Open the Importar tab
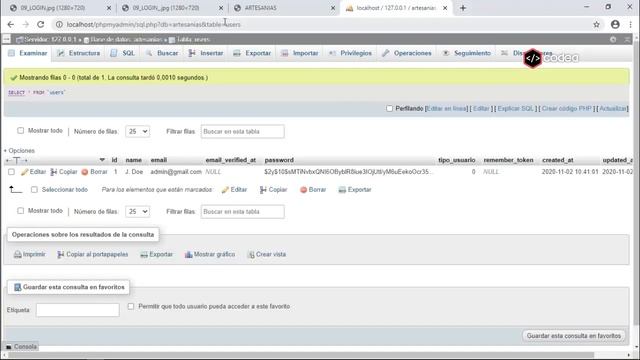This screenshot has height=360, width=640. pyautogui.click(x=300, y=53)
